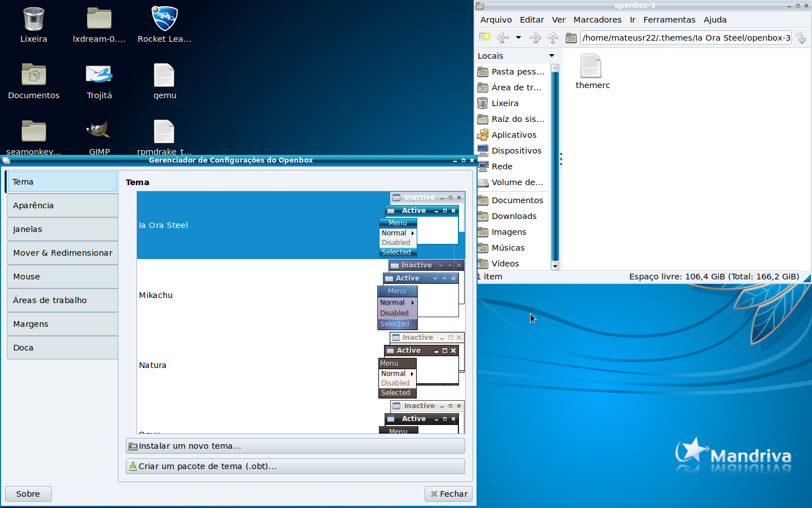Open Vídeos in the places sidebar
812x508 pixels.
coord(513,264)
